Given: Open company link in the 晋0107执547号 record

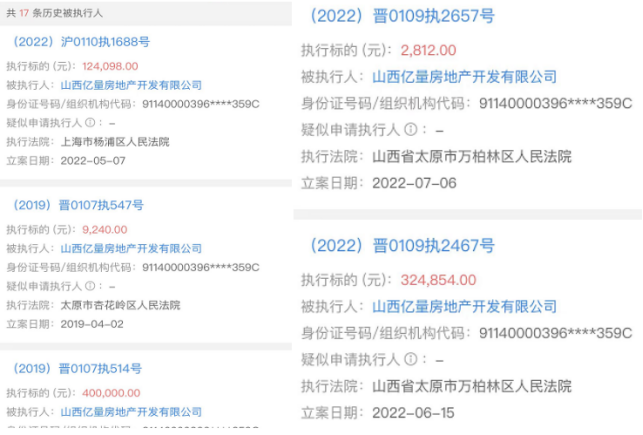Looking at the screenshot, I should tap(131, 248).
